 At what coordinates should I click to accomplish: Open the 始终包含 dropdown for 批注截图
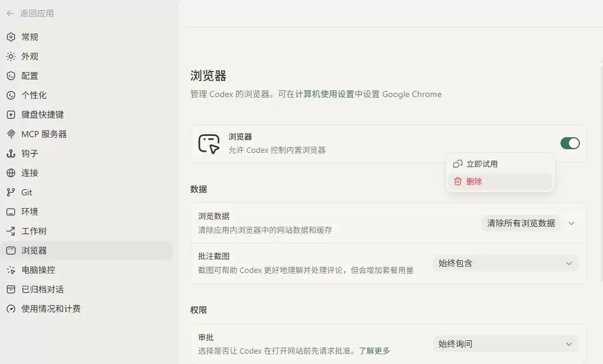pyautogui.click(x=505, y=263)
